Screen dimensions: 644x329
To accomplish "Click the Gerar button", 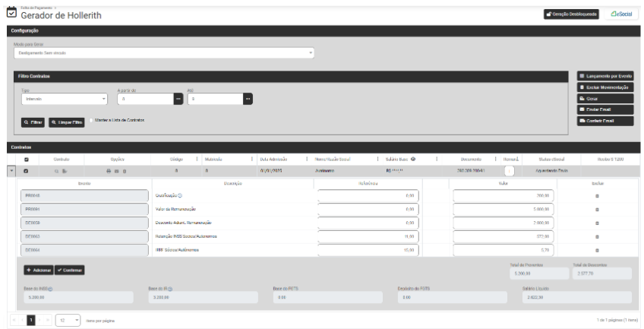I will (x=605, y=99).
